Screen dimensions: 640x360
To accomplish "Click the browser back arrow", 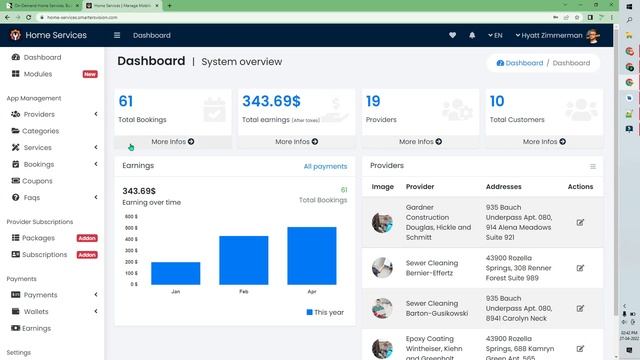I will (7, 18).
